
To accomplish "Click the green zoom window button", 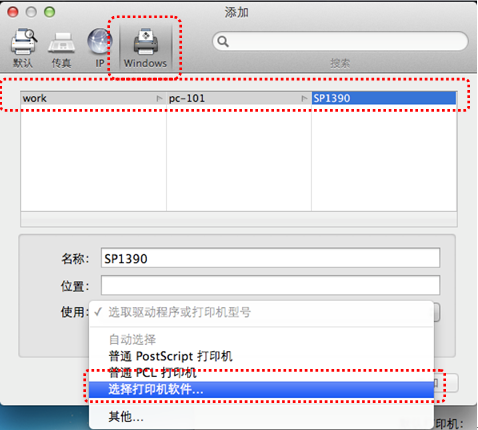I will click(x=50, y=12).
